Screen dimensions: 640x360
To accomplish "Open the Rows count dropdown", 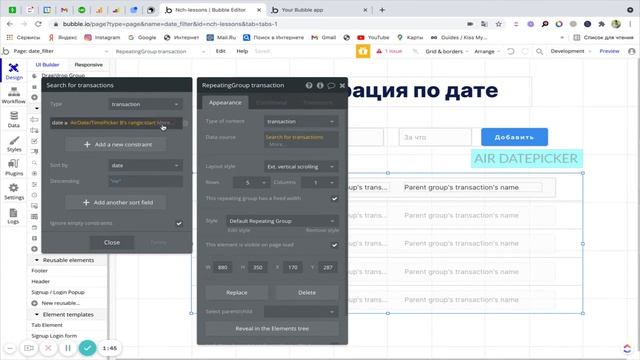I will point(251,182).
